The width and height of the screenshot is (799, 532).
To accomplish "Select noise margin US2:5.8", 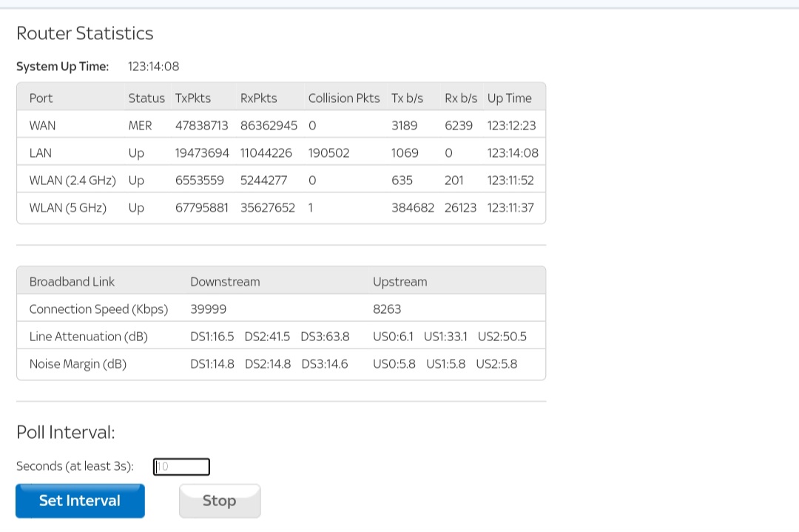I will [x=496, y=364].
